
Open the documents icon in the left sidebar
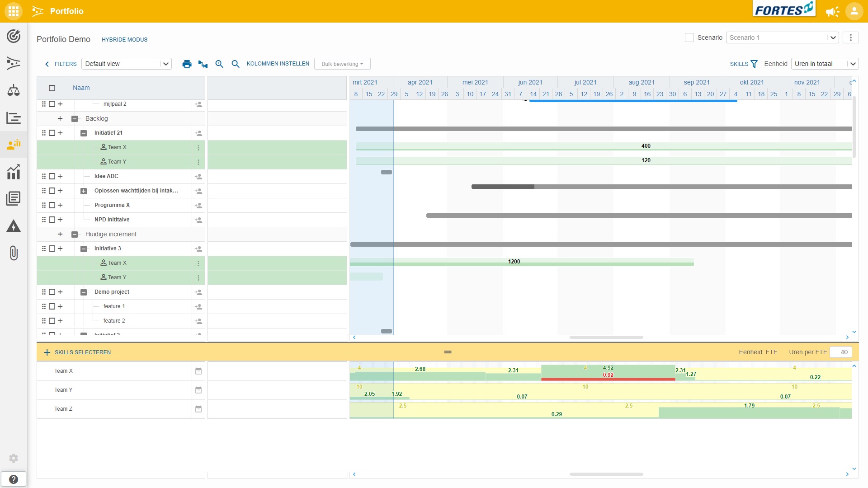point(14,198)
